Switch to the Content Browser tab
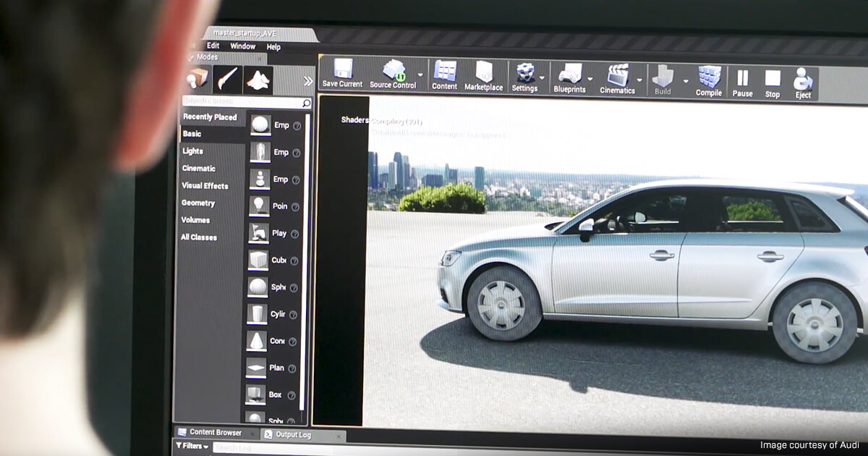This screenshot has width=868, height=456. [216, 432]
